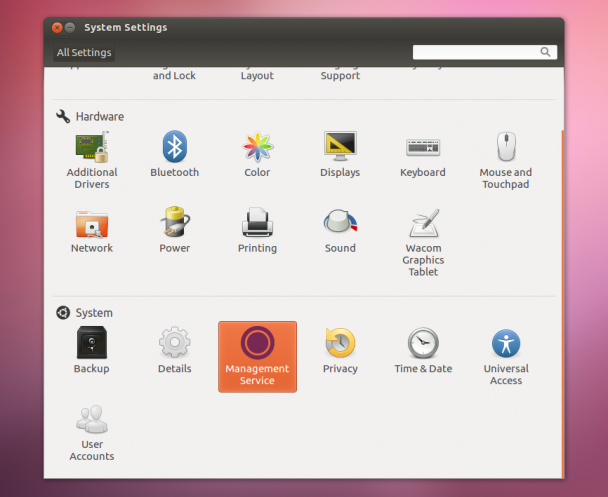The width and height of the screenshot is (608, 497).
Task: Open Time & Date settings
Action: click(x=423, y=350)
